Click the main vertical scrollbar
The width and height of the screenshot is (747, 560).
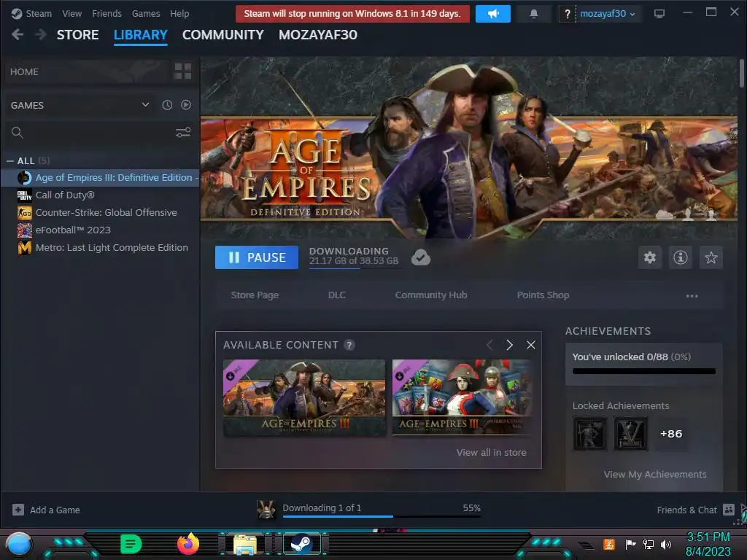(x=741, y=74)
